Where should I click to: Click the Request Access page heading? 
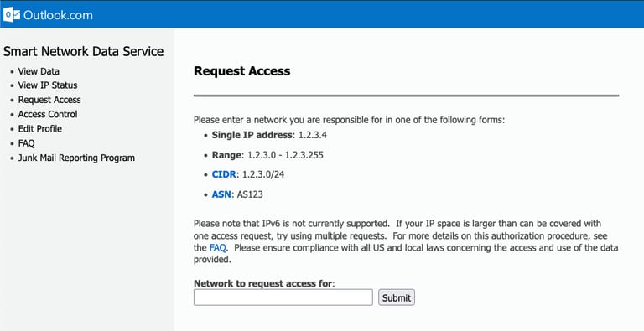point(241,71)
